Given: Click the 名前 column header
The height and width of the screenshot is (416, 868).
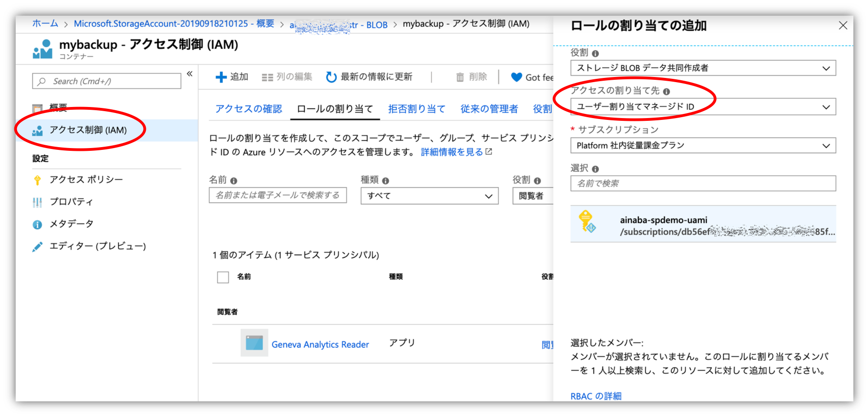Looking at the screenshot, I should coord(244,277).
